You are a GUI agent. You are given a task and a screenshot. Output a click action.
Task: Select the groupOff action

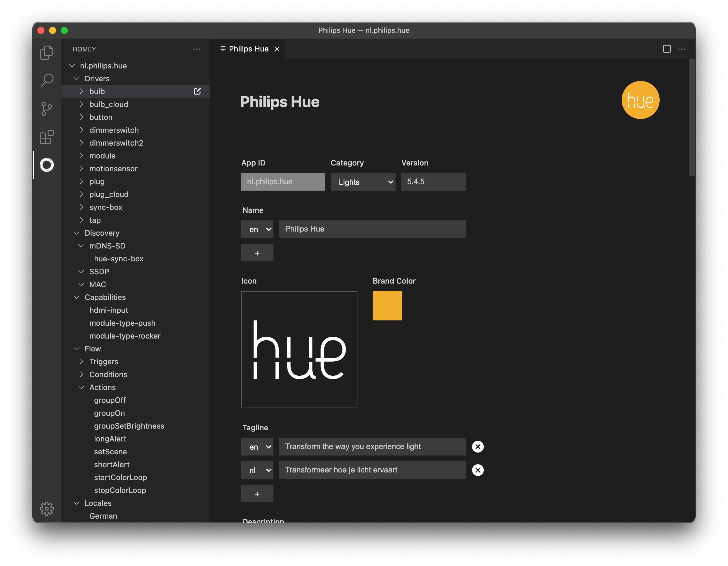[110, 400]
